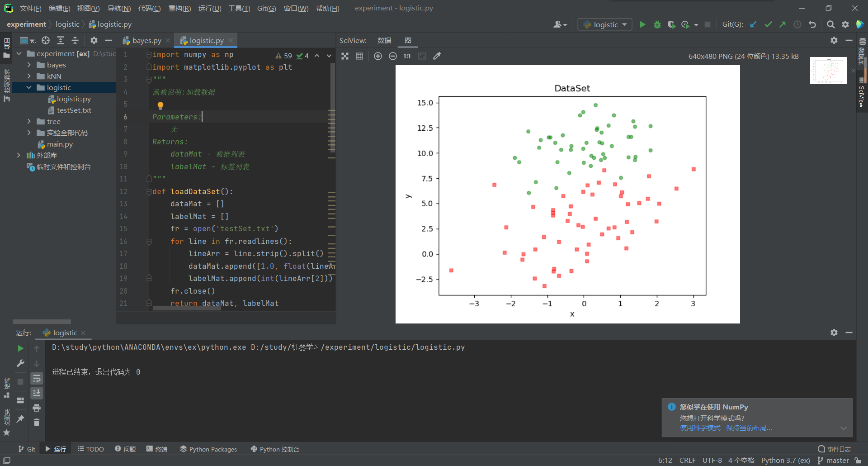Viewport: 868px width, 466px height.
Task: Hide the project tool window
Action: (x=108, y=40)
